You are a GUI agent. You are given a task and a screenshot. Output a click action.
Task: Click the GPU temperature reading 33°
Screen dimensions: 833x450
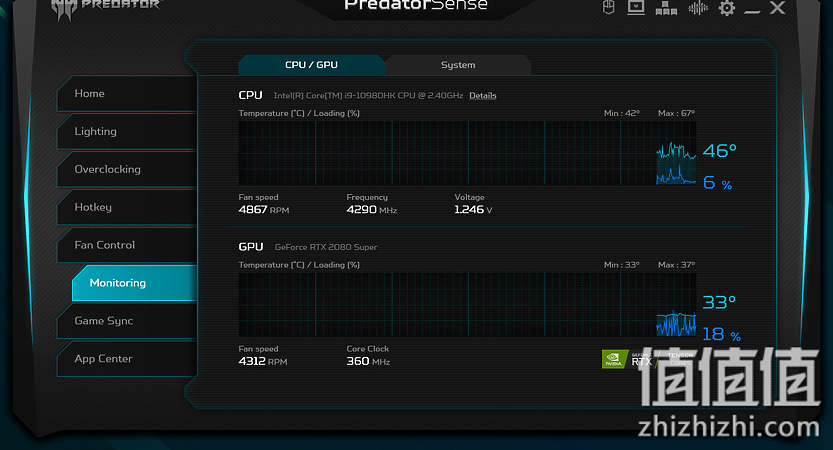point(719,302)
